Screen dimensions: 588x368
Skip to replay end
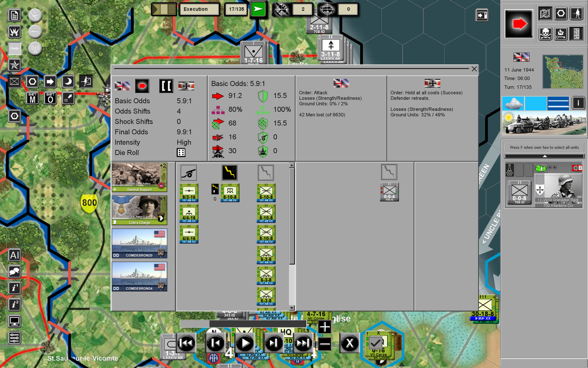(304, 343)
